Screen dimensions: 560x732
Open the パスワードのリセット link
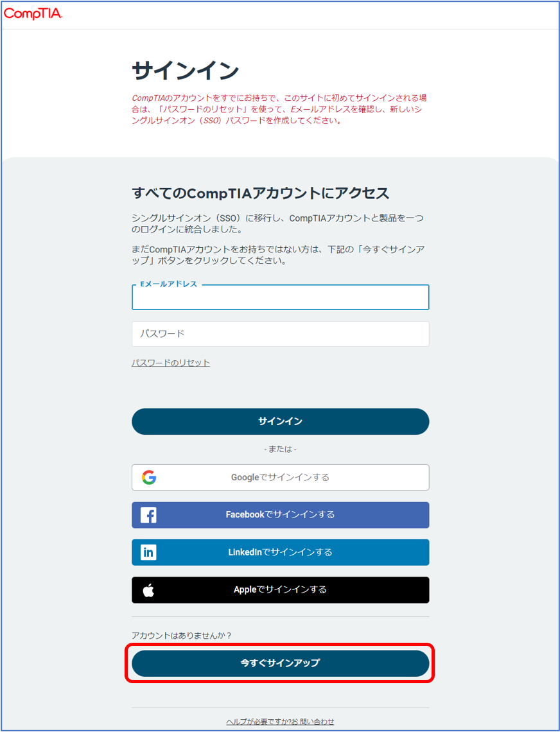tap(171, 363)
